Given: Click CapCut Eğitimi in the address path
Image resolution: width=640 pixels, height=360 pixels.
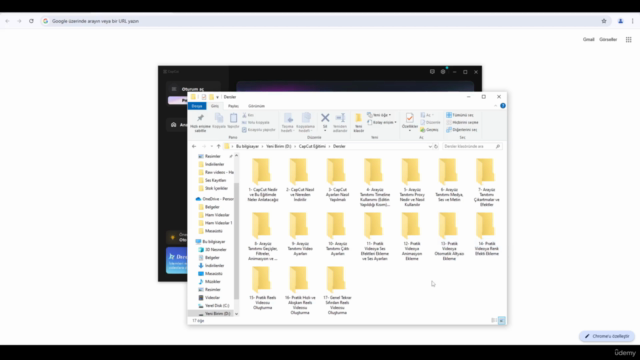Looking at the screenshot, I should tap(312, 146).
